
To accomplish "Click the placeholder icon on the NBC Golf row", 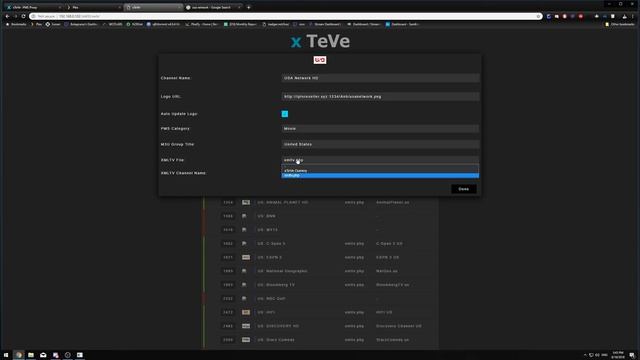I will point(244,298).
